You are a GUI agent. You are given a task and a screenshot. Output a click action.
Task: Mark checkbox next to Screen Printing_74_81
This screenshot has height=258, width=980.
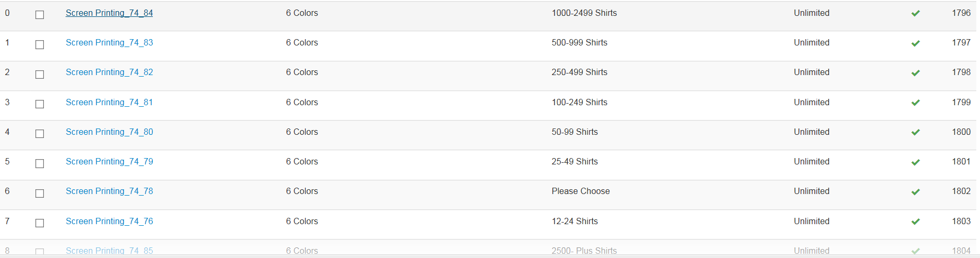coord(40,104)
